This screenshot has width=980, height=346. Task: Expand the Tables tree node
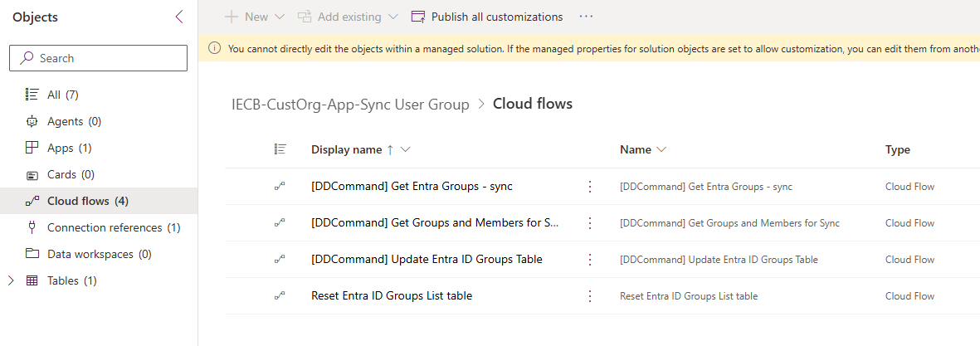pyautogui.click(x=11, y=280)
